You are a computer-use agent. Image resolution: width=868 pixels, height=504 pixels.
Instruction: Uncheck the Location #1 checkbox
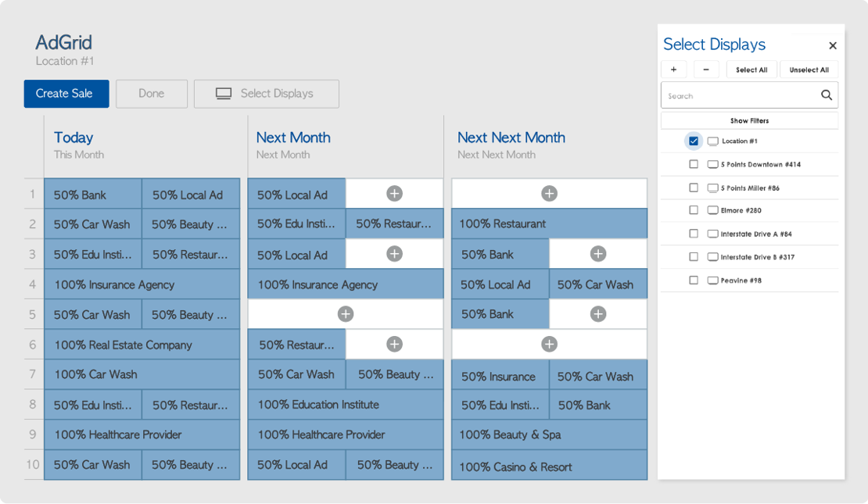694,141
